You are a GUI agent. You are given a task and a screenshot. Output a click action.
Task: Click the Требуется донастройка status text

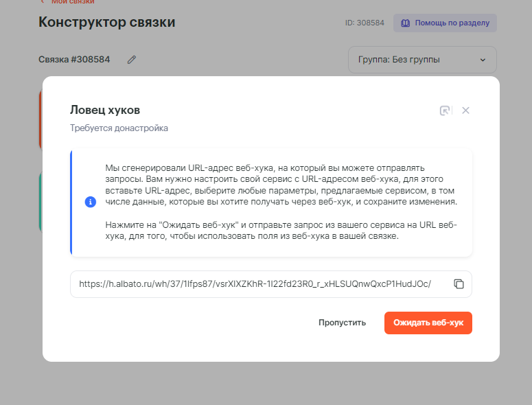click(119, 128)
